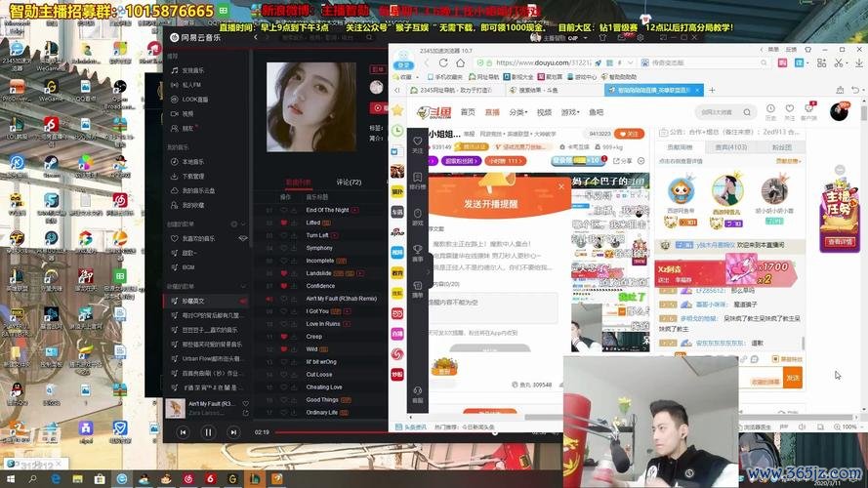Open 下载管理 in NetEase sidebar
The height and width of the screenshot is (488, 868).
187,176
